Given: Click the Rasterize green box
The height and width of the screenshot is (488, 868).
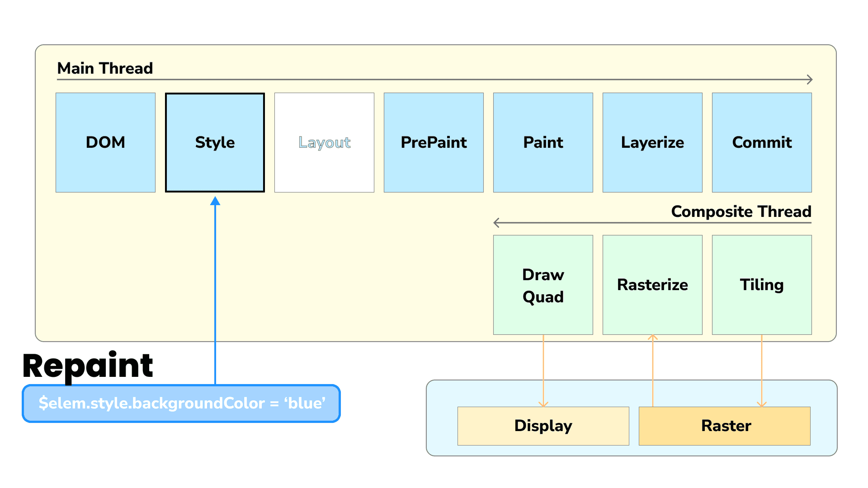Looking at the screenshot, I should (652, 285).
